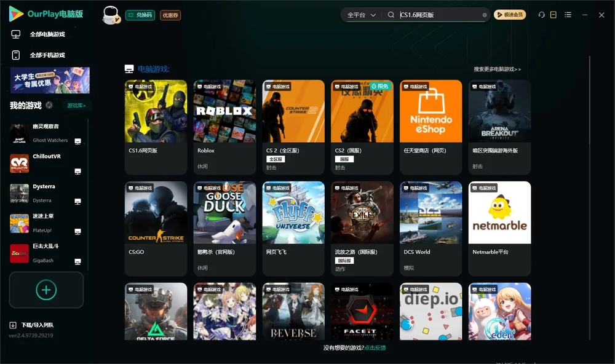Open ChilloutVR from my games
The image size is (615, 364).
tap(46, 163)
